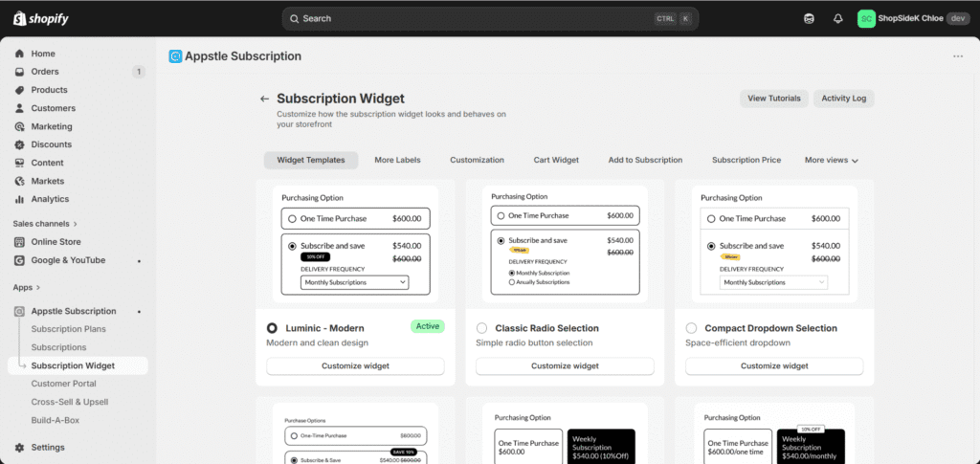Image resolution: width=980 pixels, height=464 pixels.
Task: Open Build-A-Box in sidebar
Action: tap(55, 420)
